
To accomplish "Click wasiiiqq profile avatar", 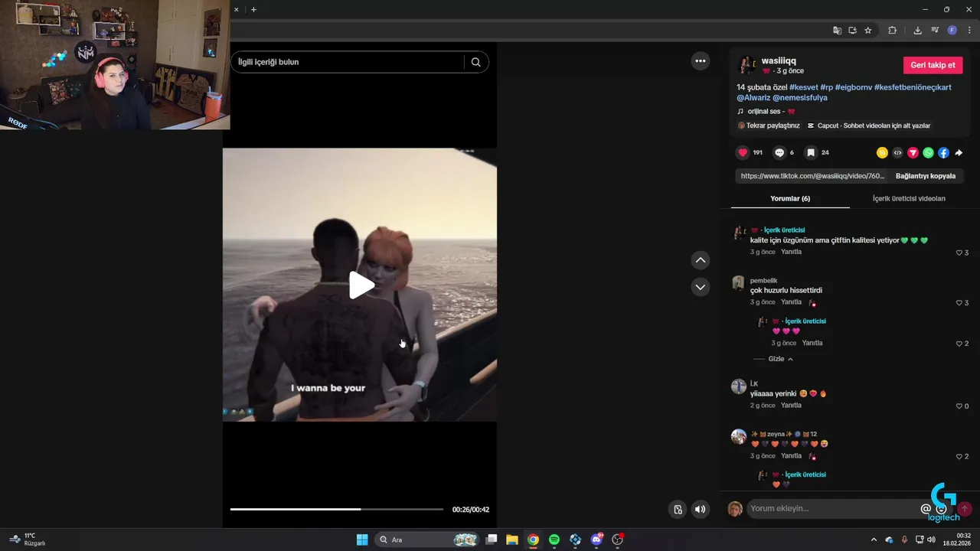I will pyautogui.click(x=746, y=64).
